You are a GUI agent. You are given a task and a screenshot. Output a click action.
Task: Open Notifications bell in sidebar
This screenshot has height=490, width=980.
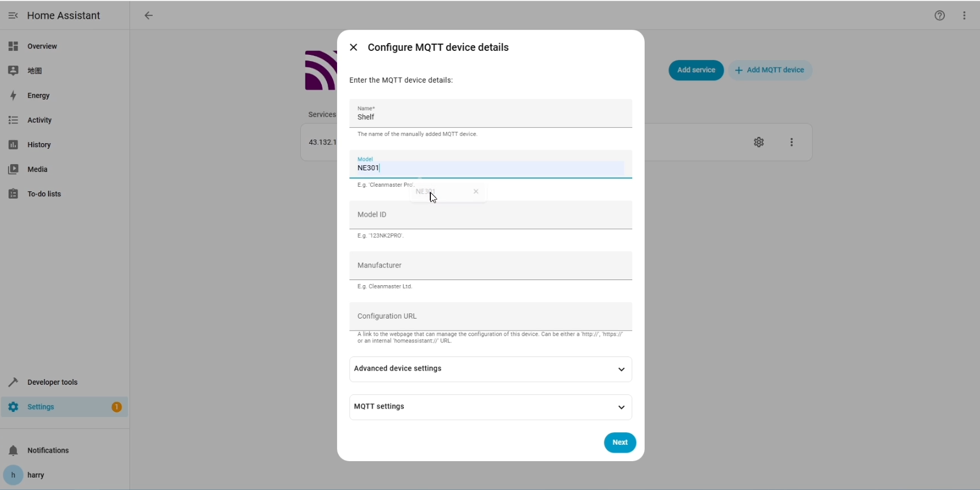tap(14, 450)
